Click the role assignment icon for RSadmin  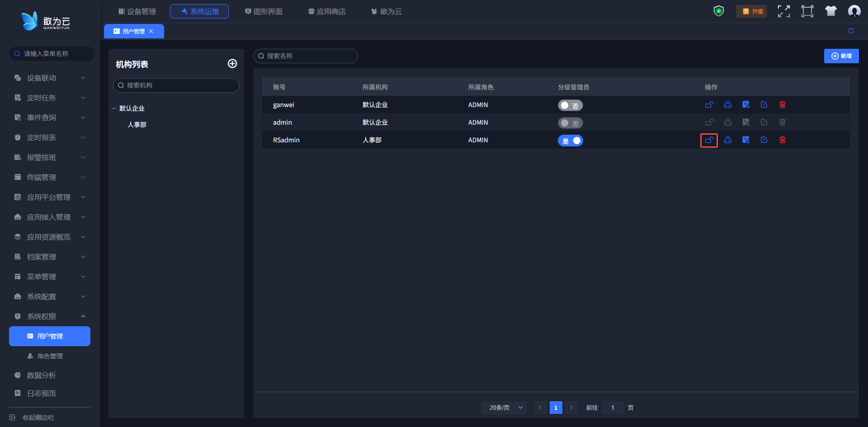click(x=727, y=140)
